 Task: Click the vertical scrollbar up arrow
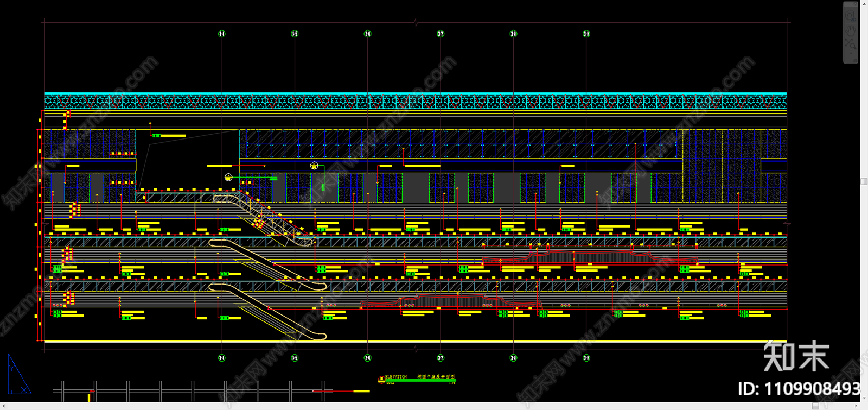(x=864, y=4)
